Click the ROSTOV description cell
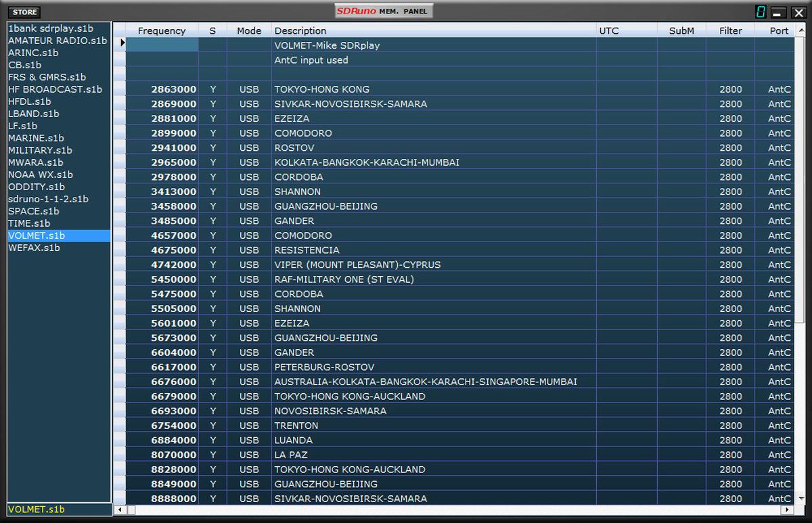This screenshot has height=523, width=812. (x=434, y=147)
